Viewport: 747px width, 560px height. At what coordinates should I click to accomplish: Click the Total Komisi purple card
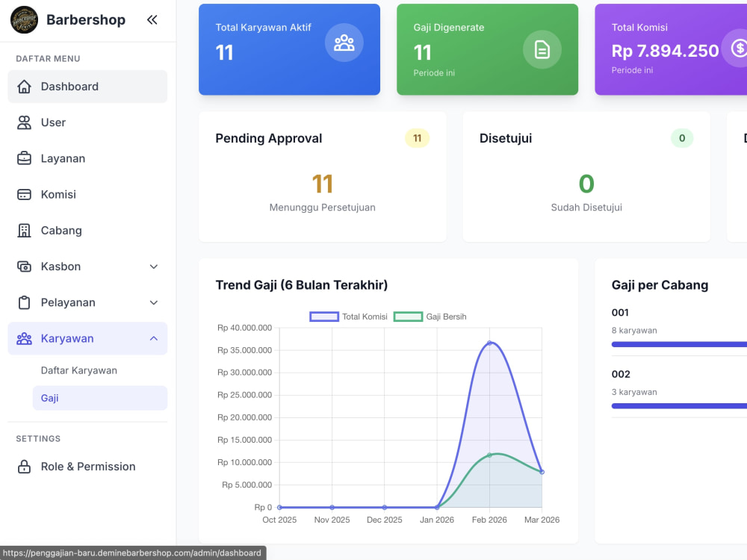pos(671,49)
